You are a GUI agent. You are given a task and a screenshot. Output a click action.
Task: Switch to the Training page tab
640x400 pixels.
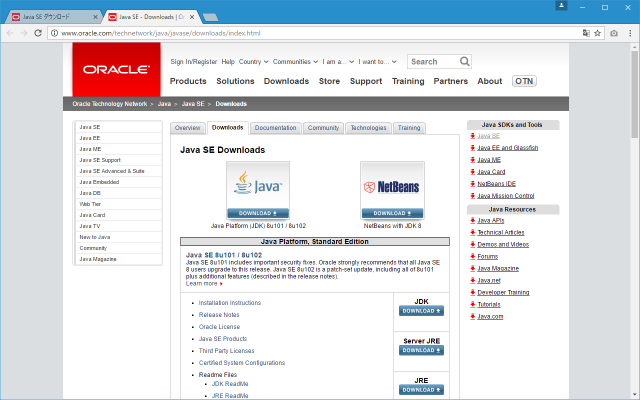click(409, 128)
